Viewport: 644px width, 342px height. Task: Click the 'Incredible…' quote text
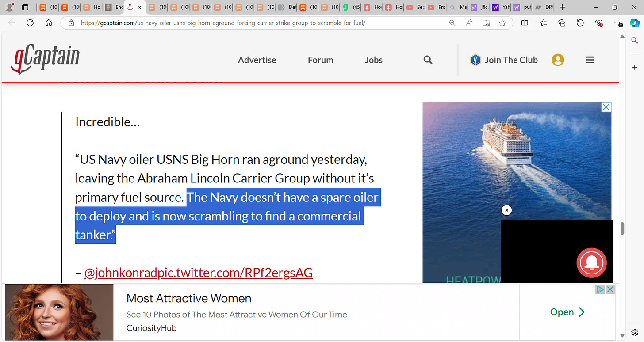[107, 122]
